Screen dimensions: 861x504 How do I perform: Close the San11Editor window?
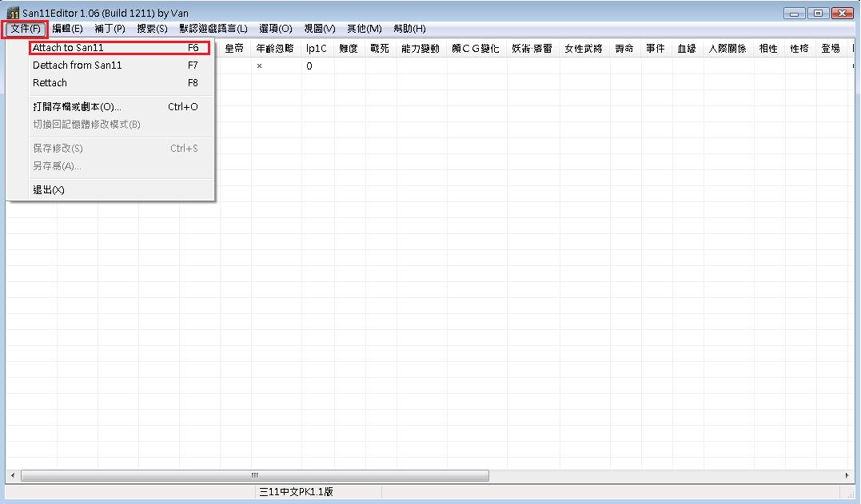pos(843,13)
